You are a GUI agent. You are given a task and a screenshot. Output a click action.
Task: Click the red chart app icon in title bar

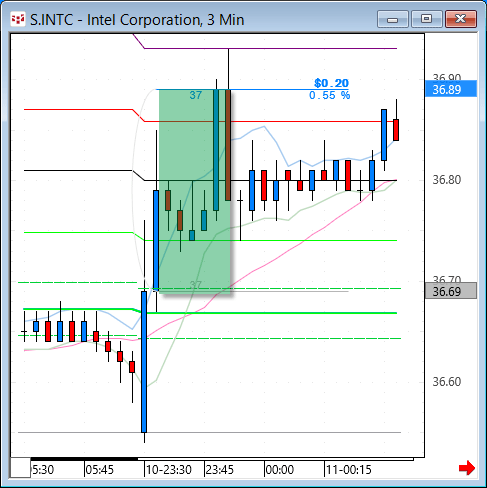(x=18, y=19)
